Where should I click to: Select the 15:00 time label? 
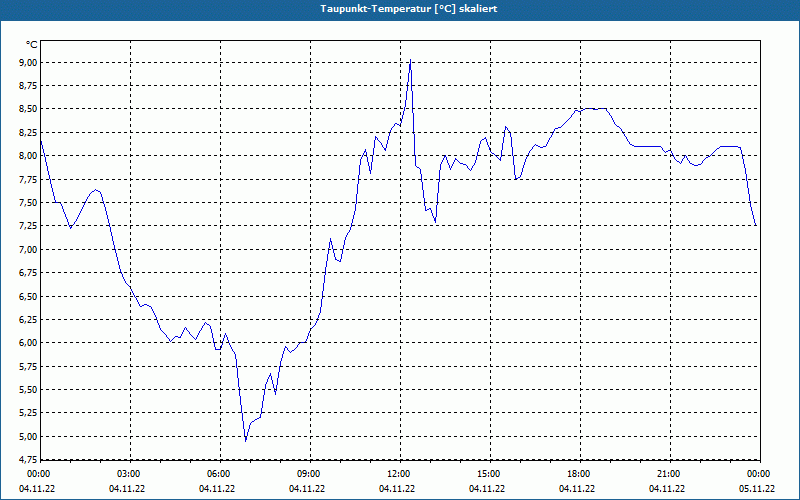coord(488,474)
